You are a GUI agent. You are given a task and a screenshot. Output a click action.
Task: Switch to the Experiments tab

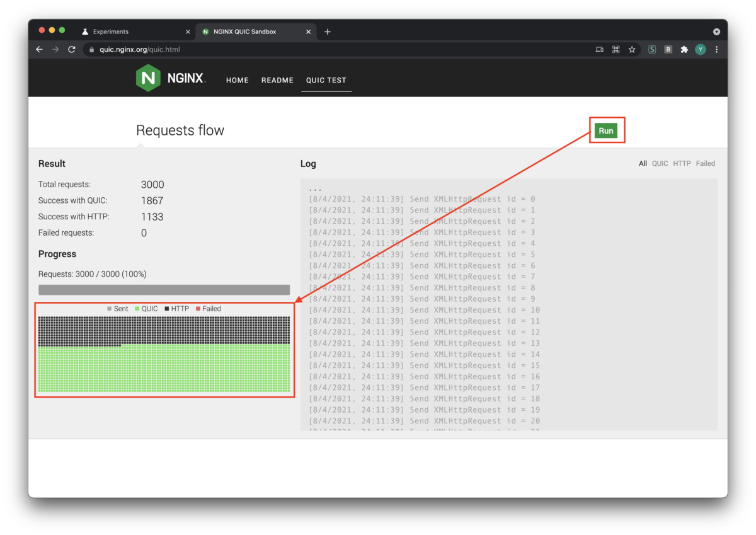135,32
